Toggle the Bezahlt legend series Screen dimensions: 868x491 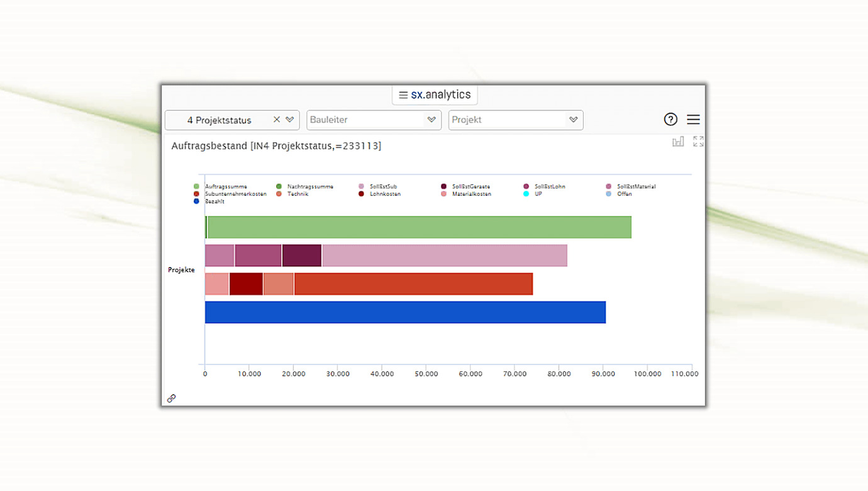click(214, 201)
